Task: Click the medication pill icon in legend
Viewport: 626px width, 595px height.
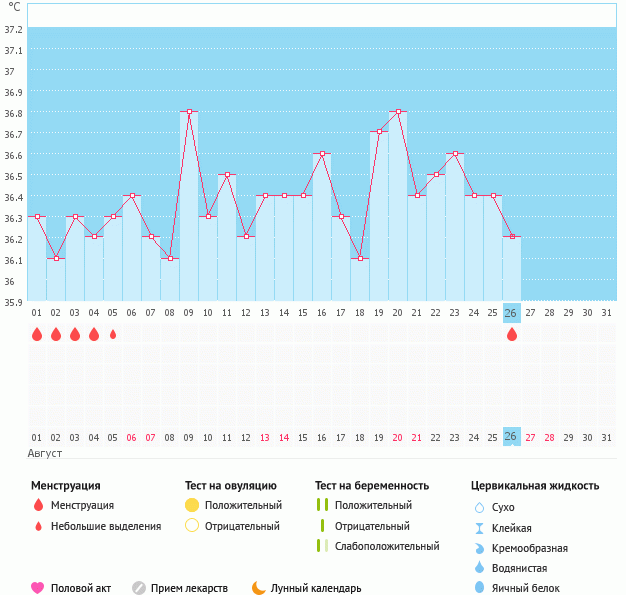Action: (x=139, y=588)
